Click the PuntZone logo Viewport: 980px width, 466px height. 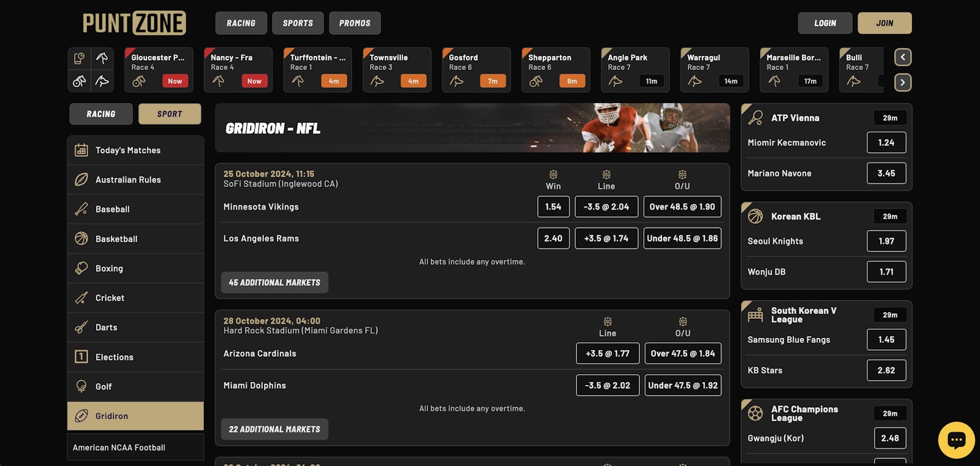(134, 23)
